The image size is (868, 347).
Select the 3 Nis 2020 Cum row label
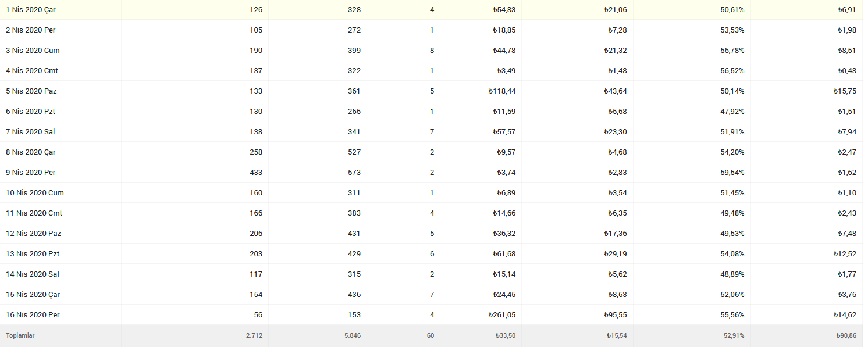[x=33, y=51]
